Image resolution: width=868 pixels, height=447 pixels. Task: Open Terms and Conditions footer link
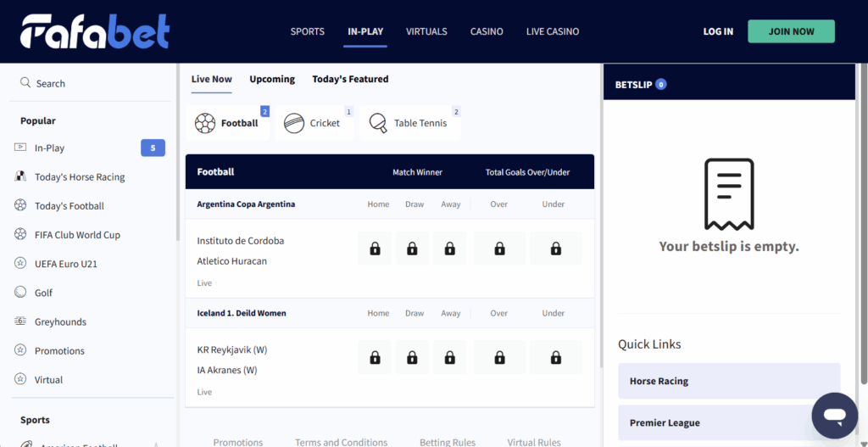click(x=341, y=442)
